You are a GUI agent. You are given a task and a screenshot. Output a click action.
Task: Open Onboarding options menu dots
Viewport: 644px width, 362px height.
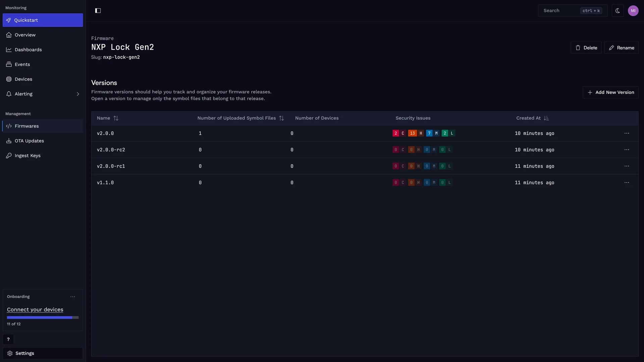coord(73,297)
